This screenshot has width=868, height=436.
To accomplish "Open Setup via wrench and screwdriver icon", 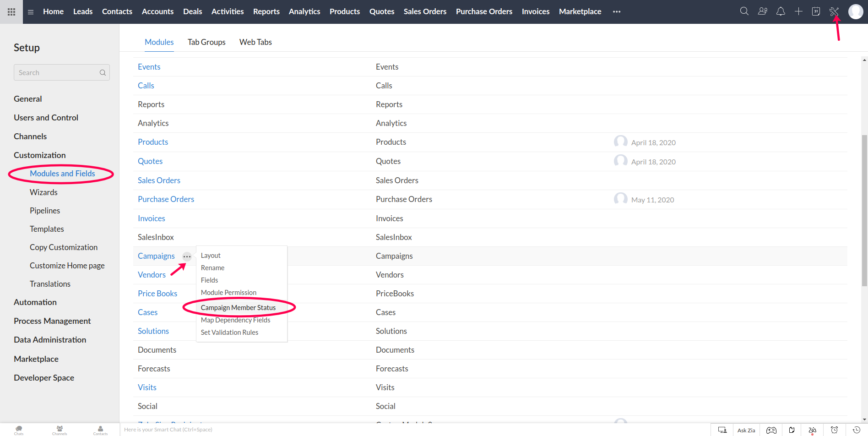I will coord(834,11).
